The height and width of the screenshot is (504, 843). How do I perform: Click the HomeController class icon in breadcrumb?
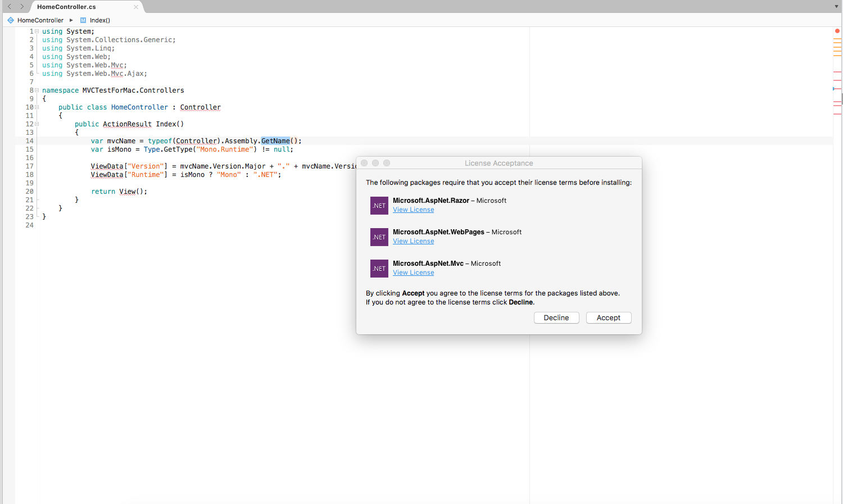pyautogui.click(x=11, y=20)
